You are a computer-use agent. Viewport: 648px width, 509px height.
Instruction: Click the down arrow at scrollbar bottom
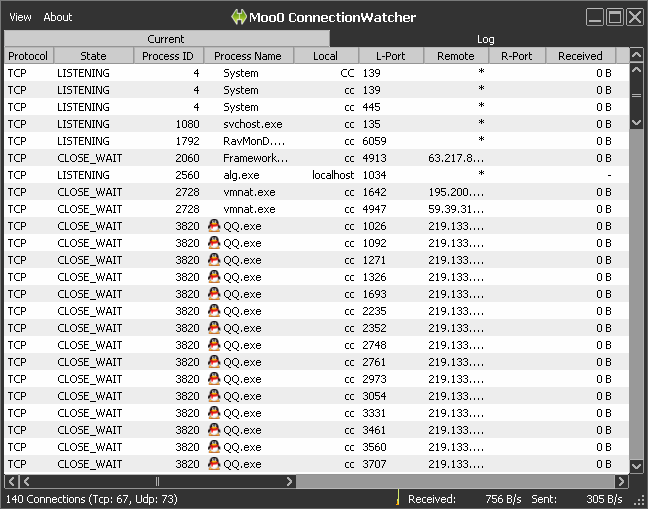(636, 466)
